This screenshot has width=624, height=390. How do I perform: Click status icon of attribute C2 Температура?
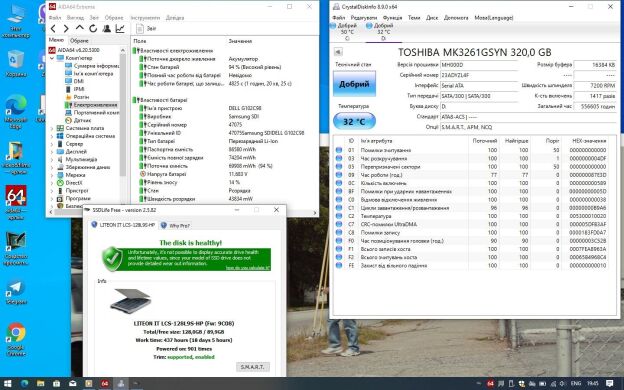(339, 216)
